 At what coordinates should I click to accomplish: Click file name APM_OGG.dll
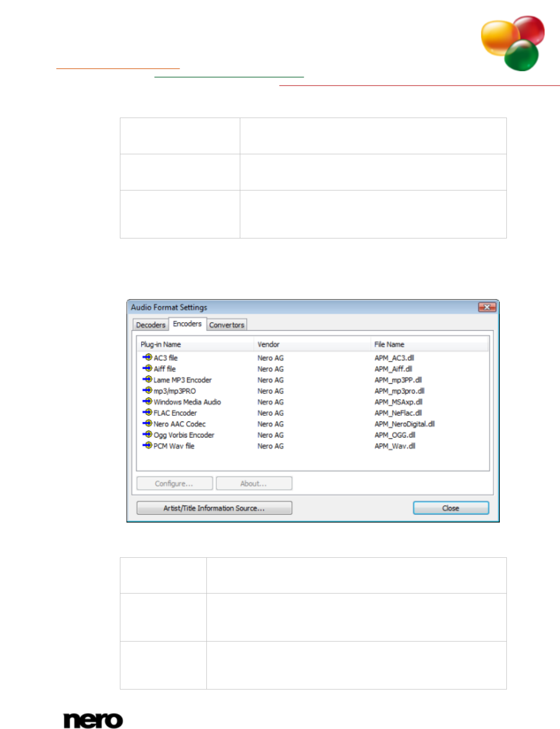pos(395,435)
